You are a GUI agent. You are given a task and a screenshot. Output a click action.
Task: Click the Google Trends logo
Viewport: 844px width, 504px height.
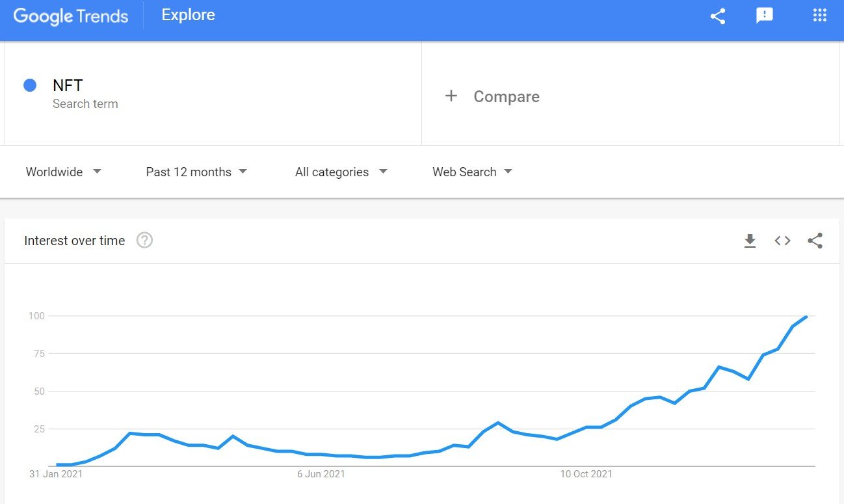click(71, 16)
